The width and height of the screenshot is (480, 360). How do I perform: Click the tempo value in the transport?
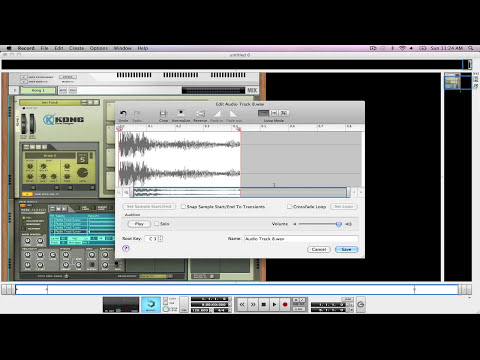pos(201,310)
